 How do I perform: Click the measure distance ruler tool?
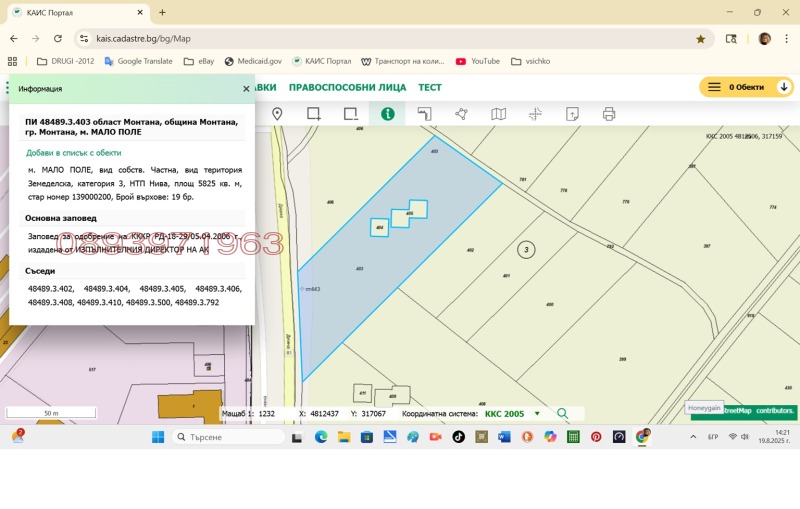(x=424, y=114)
